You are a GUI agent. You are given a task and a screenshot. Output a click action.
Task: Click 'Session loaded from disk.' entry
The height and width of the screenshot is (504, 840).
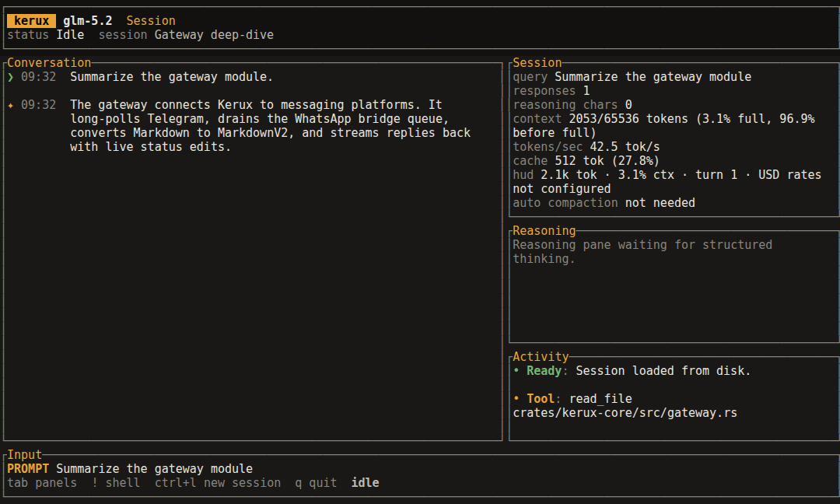(663, 371)
